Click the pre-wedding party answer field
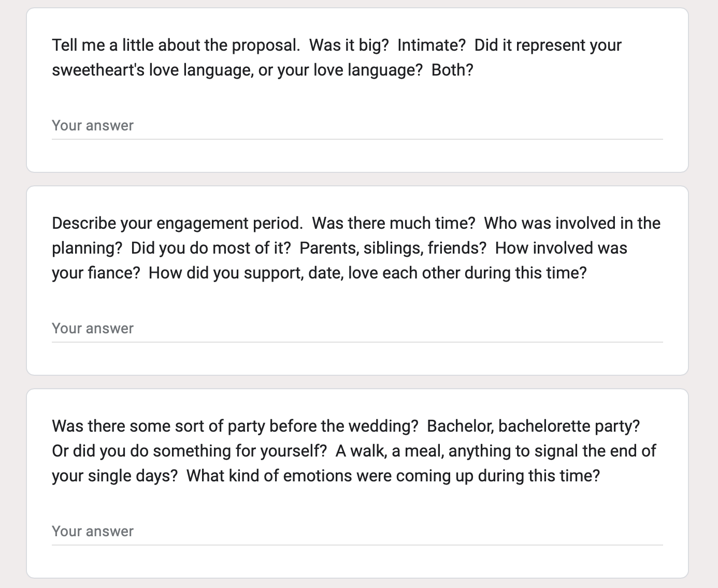 click(357, 532)
